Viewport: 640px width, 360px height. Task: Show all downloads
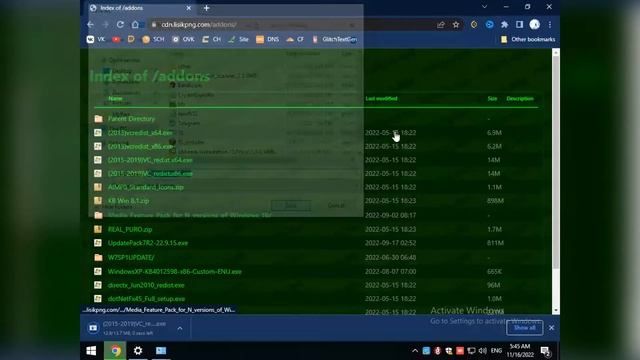pos(524,328)
